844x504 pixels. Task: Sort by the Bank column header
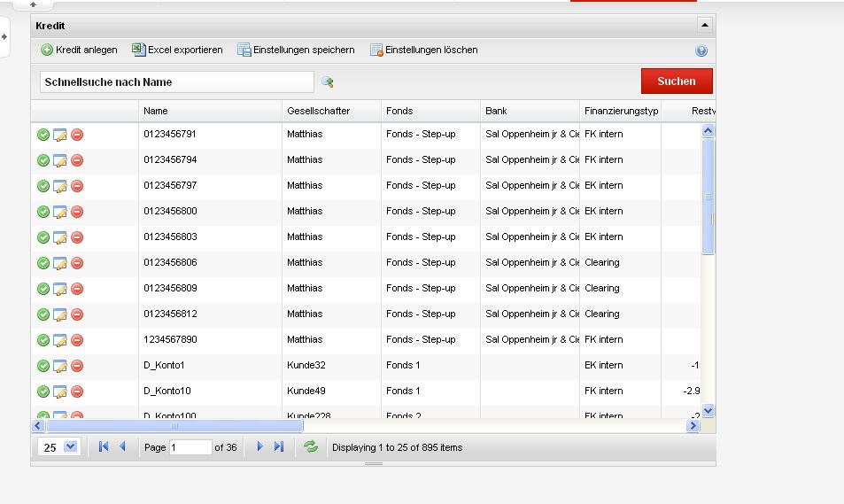530,111
